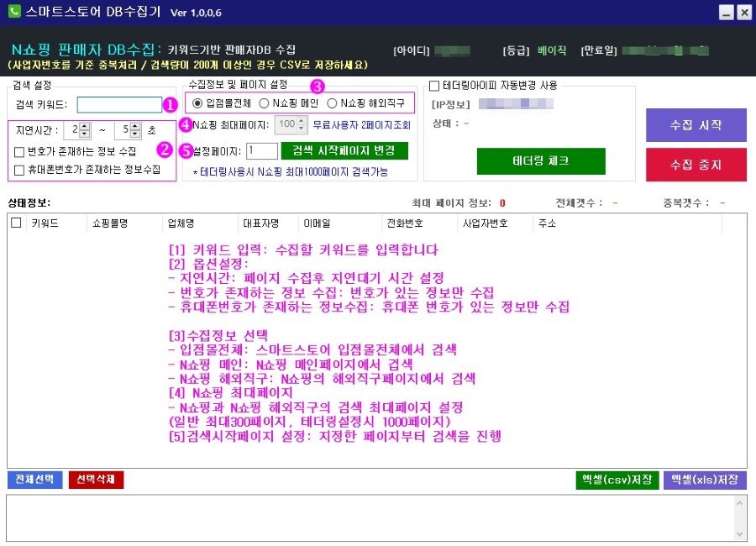
Task: Click the green phone app icon
Action: 14,11
